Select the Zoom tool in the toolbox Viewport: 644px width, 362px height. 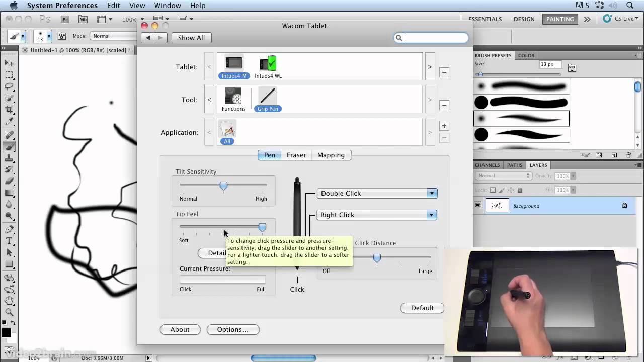(x=9, y=312)
